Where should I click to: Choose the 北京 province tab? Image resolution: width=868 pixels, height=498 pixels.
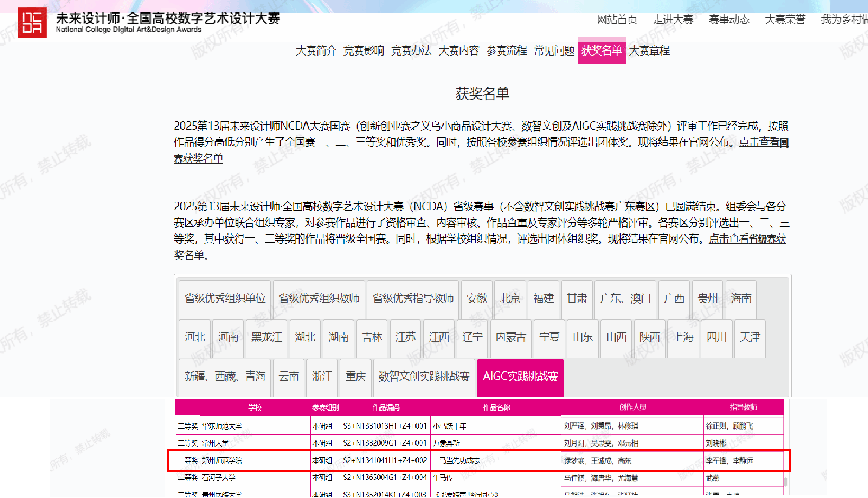click(x=510, y=298)
